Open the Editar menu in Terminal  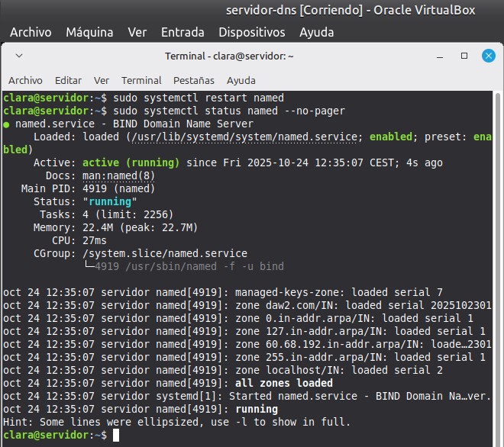pyautogui.click(x=68, y=80)
